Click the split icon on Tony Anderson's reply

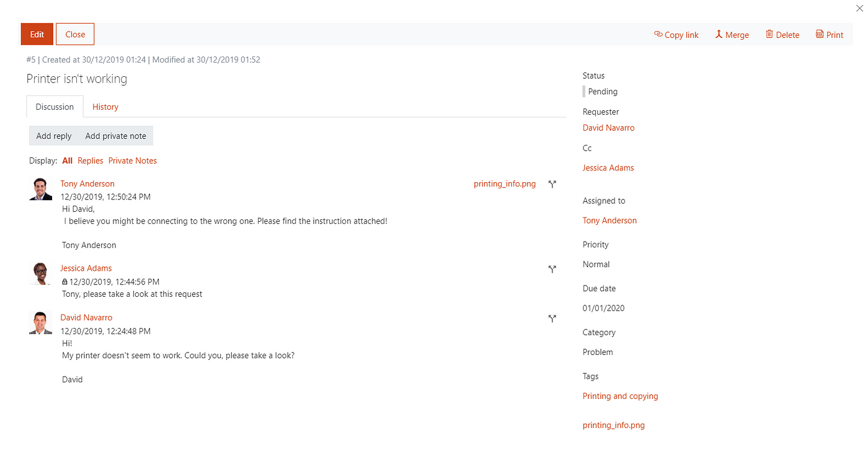(552, 184)
